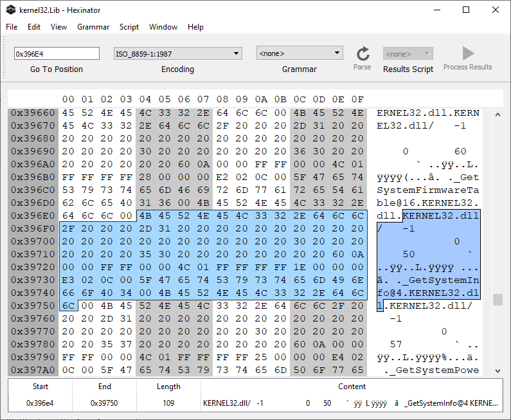The width and height of the screenshot is (511, 420).
Task: Select row address 0x396E0
Action: click(x=33, y=216)
